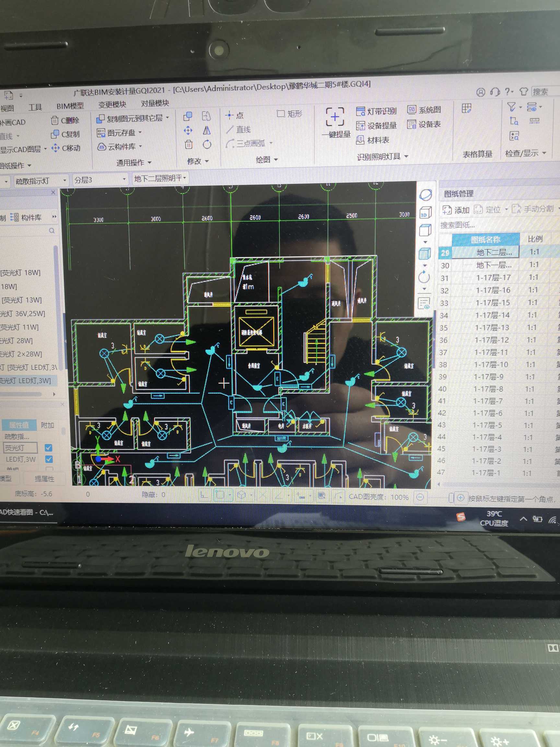Image resolution: width=560 pixels, height=747 pixels.
Task: Click the 设备表 equipment table tool
Action: click(424, 124)
